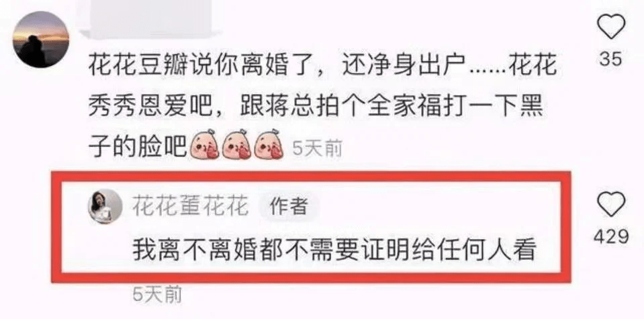
Task: Select the first pink face emoji
Action: [x=203, y=144]
